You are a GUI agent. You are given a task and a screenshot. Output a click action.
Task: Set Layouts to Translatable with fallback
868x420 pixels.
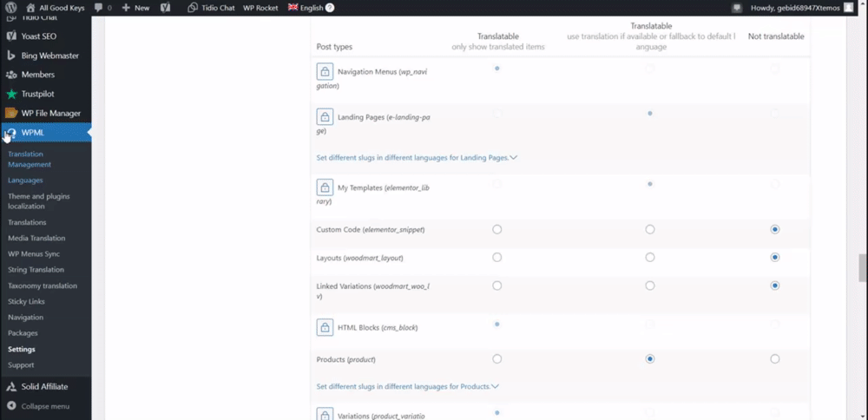pos(649,258)
